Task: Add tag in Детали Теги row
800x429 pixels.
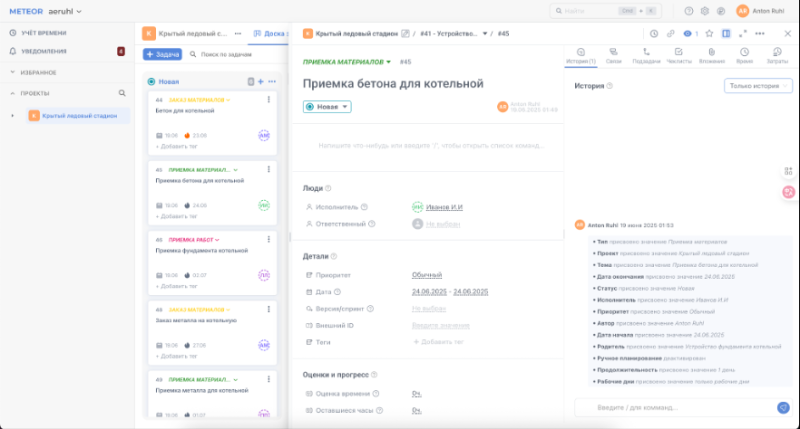Action: pos(438,342)
